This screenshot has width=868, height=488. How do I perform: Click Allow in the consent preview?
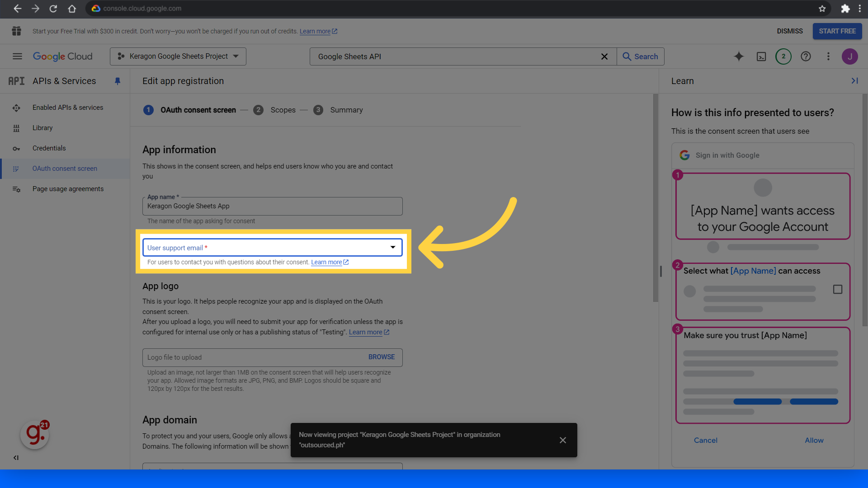click(x=814, y=440)
